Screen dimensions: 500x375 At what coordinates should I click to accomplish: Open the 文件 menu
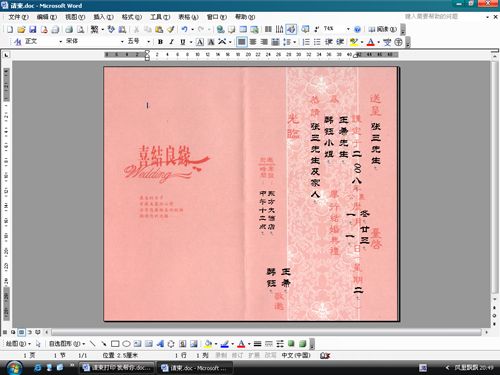[18, 17]
